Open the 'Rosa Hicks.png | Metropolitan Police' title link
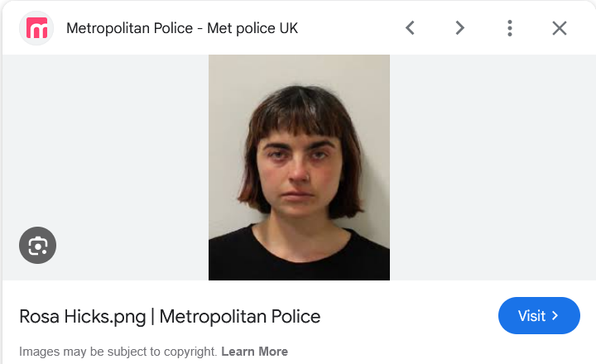Image resolution: width=596 pixels, height=364 pixels. click(x=170, y=316)
